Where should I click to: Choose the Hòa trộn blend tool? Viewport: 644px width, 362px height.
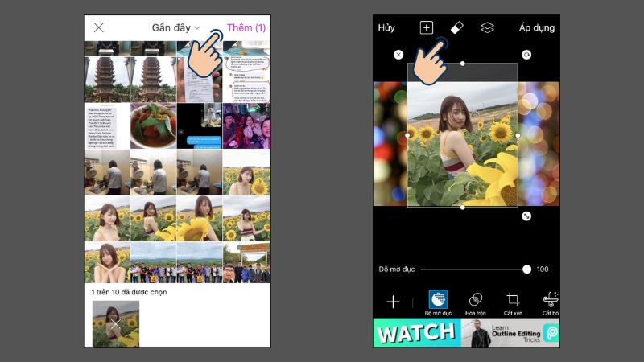pos(476,303)
